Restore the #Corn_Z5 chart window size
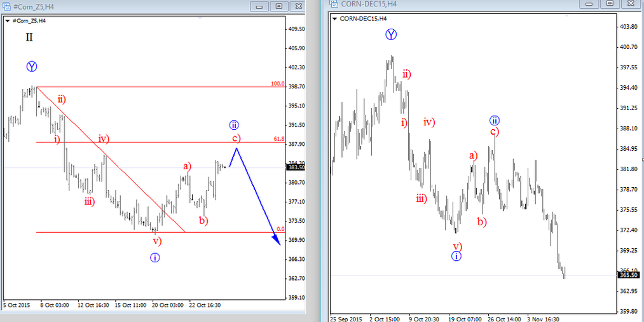The width and height of the screenshot is (644, 322). coord(278,6)
